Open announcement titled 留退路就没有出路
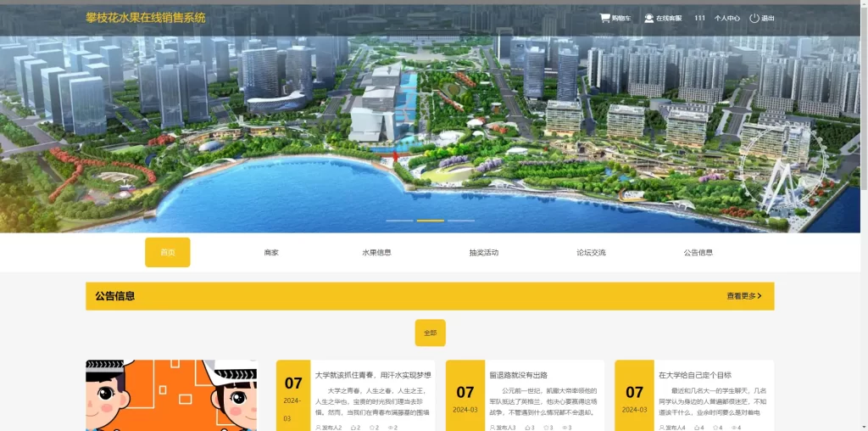The width and height of the screenshot is (868, 431). [x=519, y=375]
